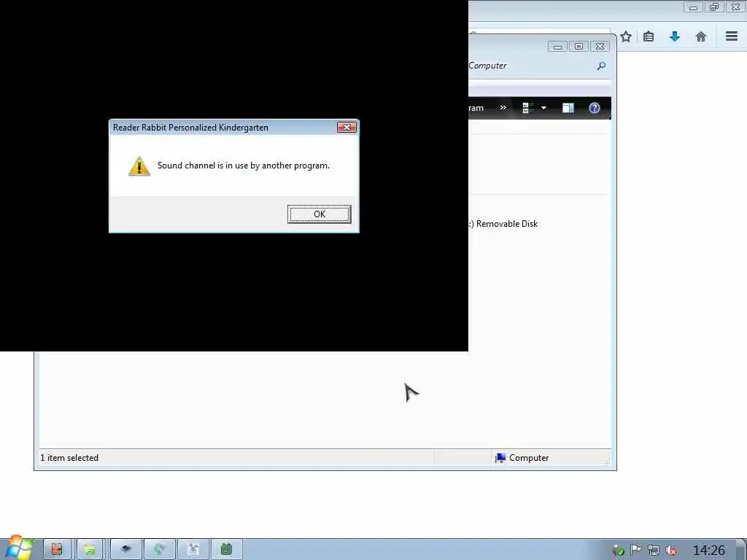The height and width of the screenshot is (560, 747).
Task: Open the browser hamburger menu
Action: tap(732, 36)
